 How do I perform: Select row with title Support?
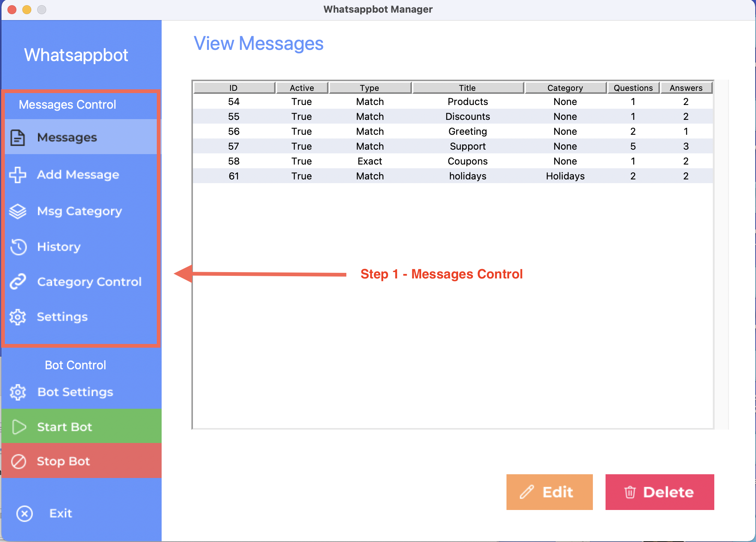pos(453,146)
